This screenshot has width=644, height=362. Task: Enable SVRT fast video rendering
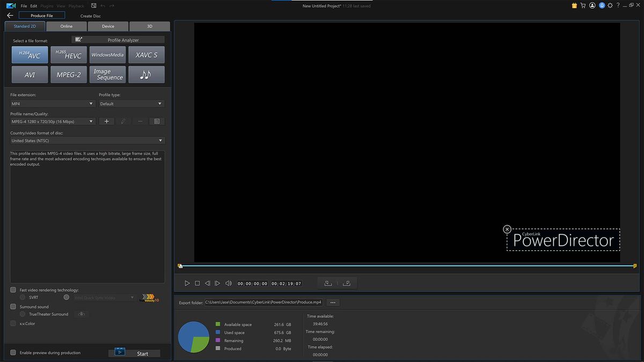click(x=22, y=297)
